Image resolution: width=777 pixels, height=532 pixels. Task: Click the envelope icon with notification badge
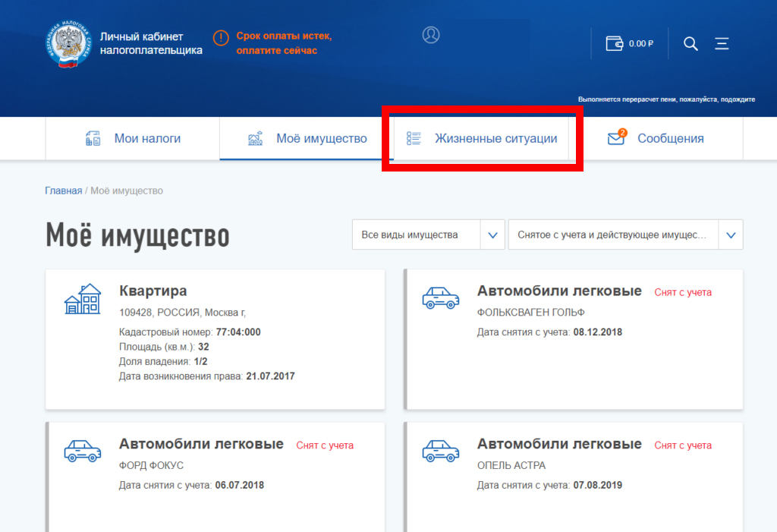pyautogui.click(x=616, y=138)
